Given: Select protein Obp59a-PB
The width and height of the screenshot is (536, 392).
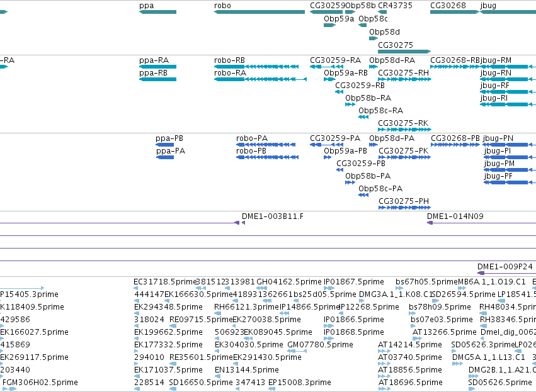Looking at the screenshot, I should tap(328, 157).
